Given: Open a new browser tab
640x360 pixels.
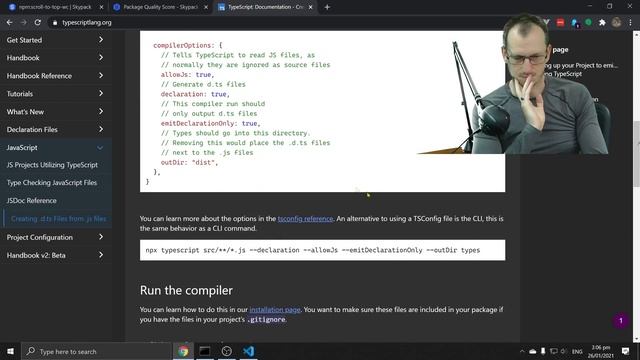Looking at the screenshot, I should [x=327, y=7].
